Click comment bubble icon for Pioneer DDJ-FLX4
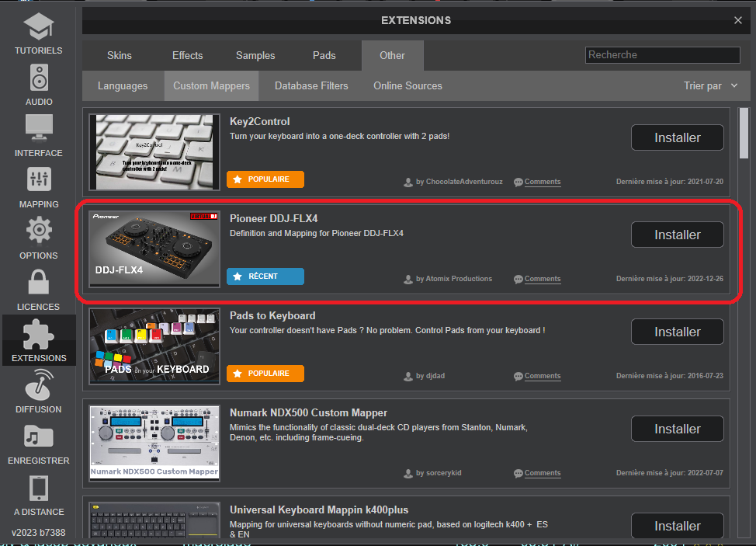This screenshot has width=756, height=546. (518, 280)
